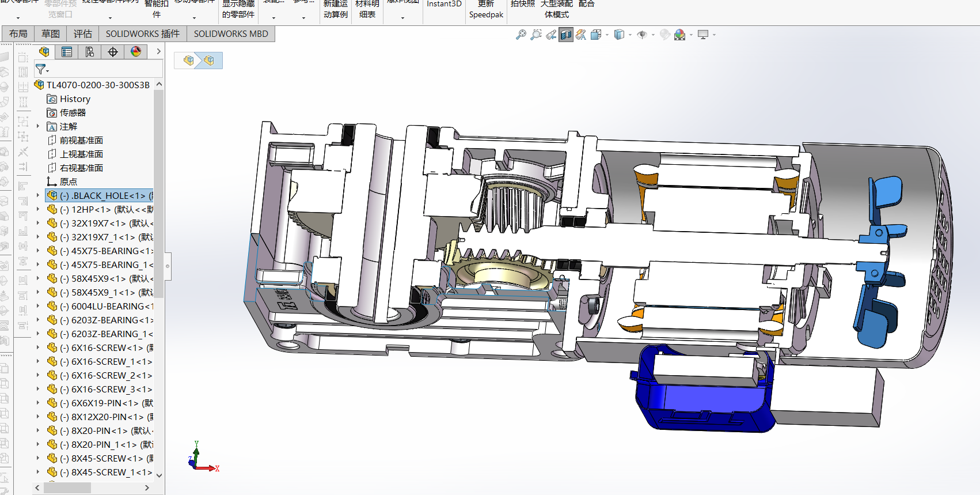Click the Edit Appearance icon

(x=665, y=35)
